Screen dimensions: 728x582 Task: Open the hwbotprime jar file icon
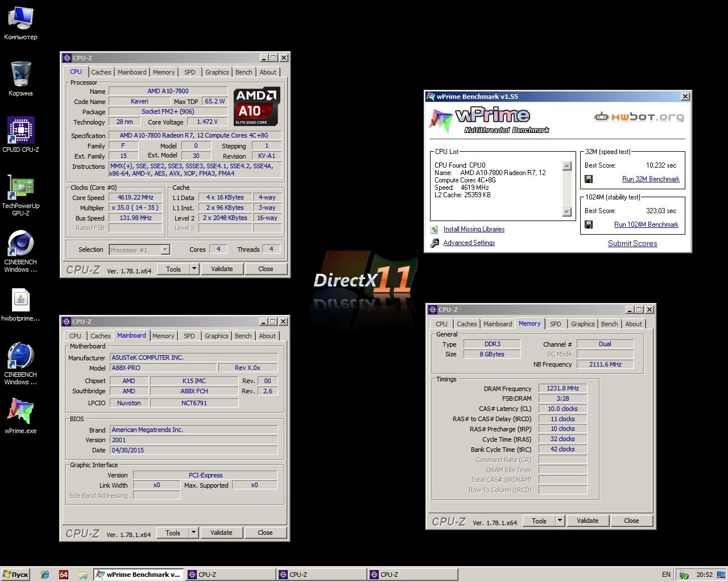tap(20, 305)
